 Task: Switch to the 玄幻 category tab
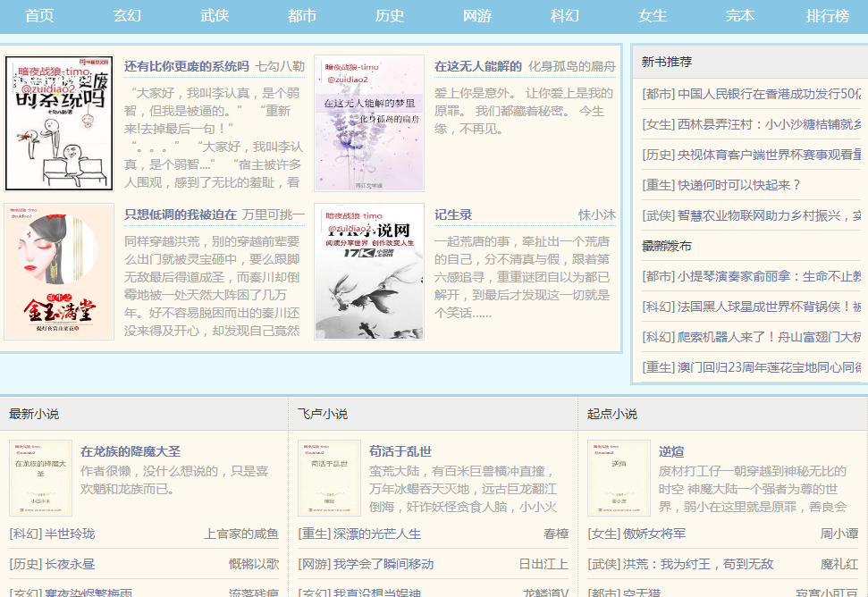point(127,16)
